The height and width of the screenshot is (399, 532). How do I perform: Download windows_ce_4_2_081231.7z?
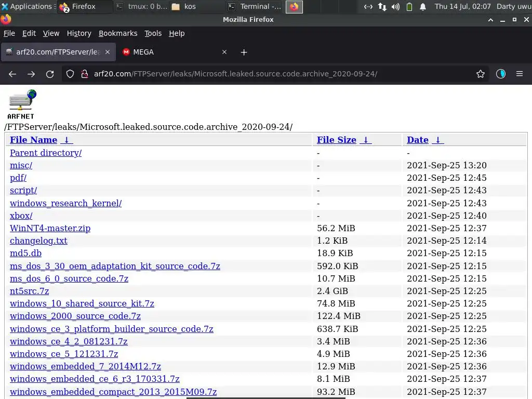(69, 342)
